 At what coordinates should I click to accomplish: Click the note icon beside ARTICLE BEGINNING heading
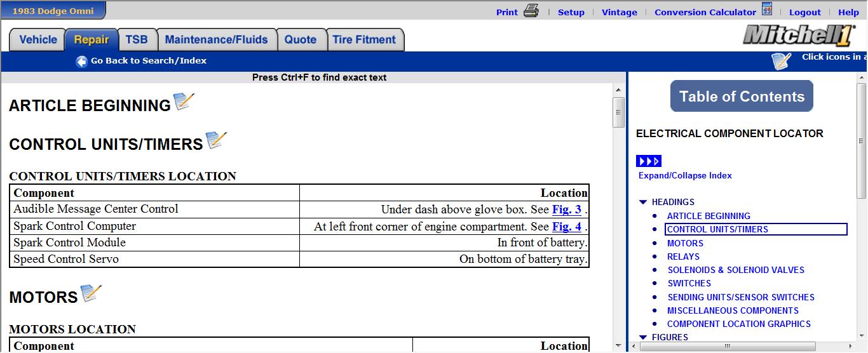click(184, 102)
